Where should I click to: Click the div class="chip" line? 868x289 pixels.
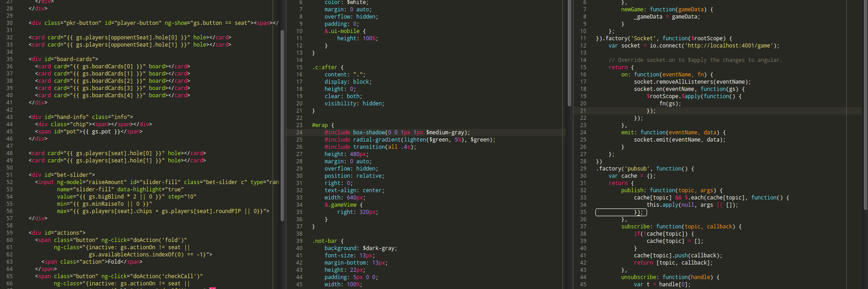click(93, 124)
